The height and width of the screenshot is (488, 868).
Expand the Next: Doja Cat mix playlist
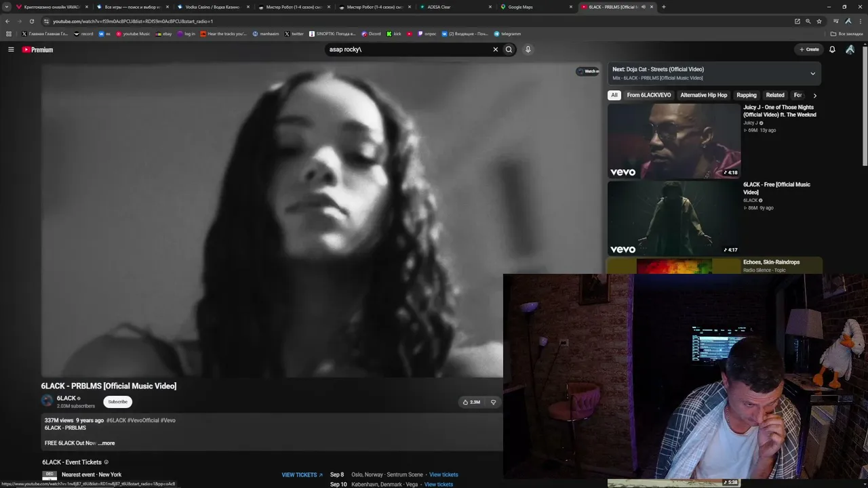pyautogui.click(x=812, y=73)
